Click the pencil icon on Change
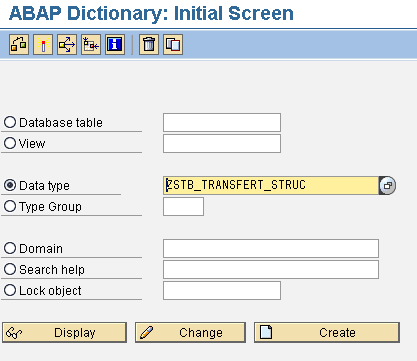Image resolution: width=417 pixels, height=361 pixels. [x=147, y=332]
